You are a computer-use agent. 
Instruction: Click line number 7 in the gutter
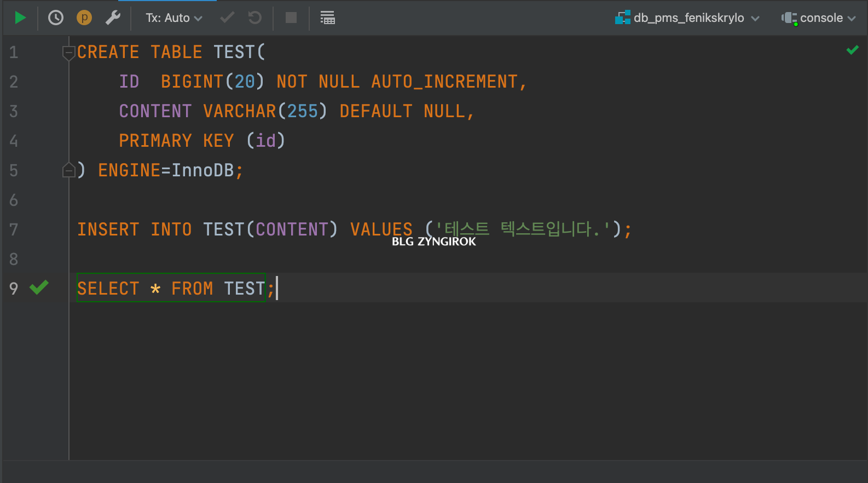14,229
